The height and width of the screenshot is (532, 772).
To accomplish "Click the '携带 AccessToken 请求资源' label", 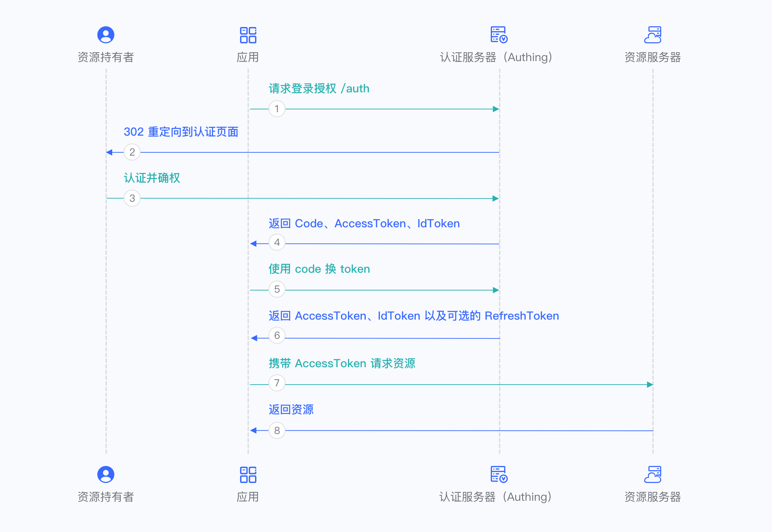I will coord(342,363).
